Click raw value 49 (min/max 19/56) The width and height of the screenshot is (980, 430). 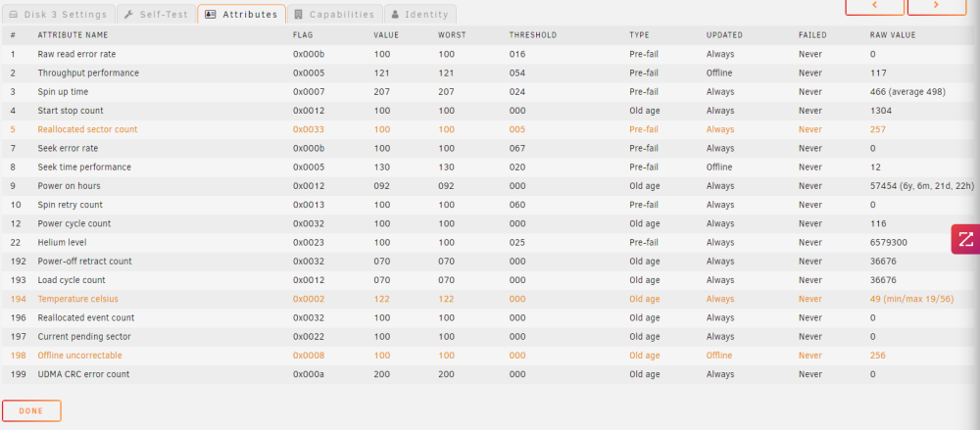coord(911,299)
